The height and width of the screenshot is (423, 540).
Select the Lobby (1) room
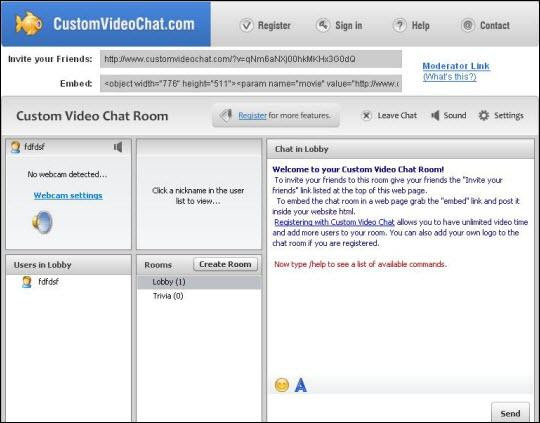(x=199, y=282)
